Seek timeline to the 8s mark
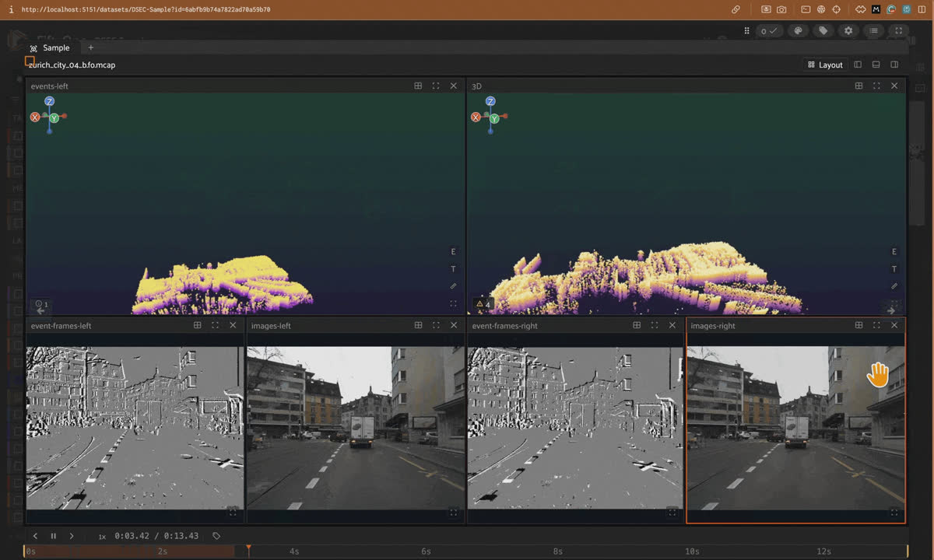The image size is (934, 560). pyautogui.click(x=558, y=551)
